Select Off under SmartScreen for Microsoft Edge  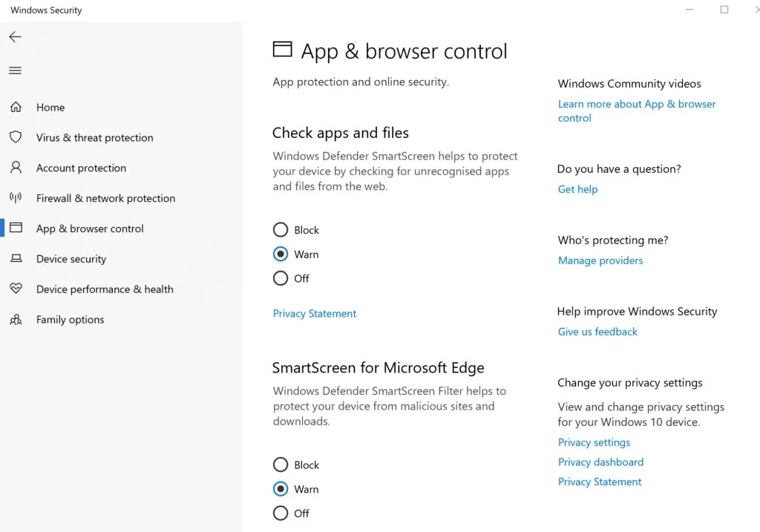tap(281, 513)
